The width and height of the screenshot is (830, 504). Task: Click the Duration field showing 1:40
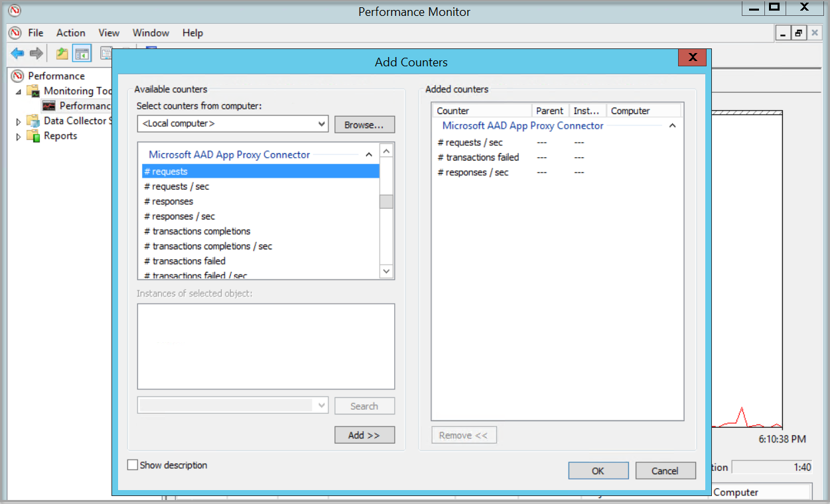coord(773,468)
